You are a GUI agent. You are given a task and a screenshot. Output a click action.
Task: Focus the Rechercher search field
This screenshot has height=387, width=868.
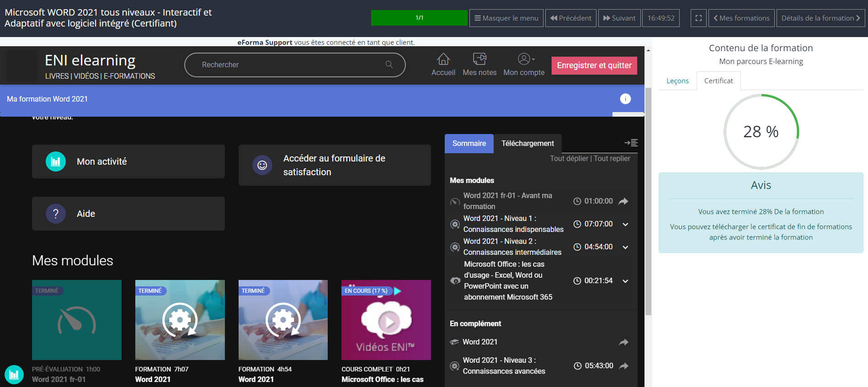pyautogui.click(x=295, y=65)
